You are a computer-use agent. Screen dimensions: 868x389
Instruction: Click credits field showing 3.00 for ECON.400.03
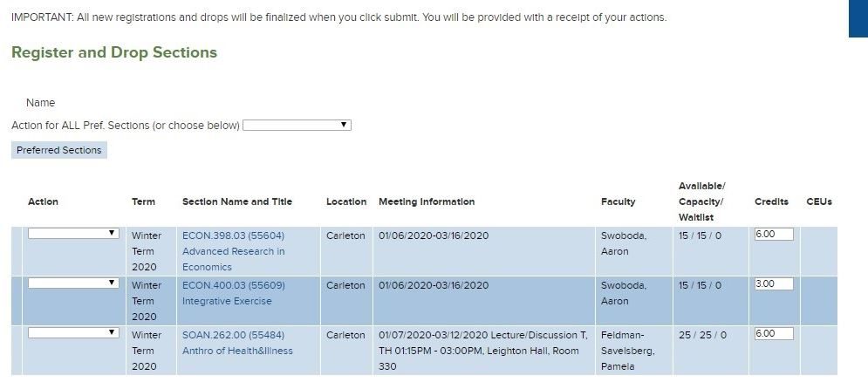click(x=774, y=283)
